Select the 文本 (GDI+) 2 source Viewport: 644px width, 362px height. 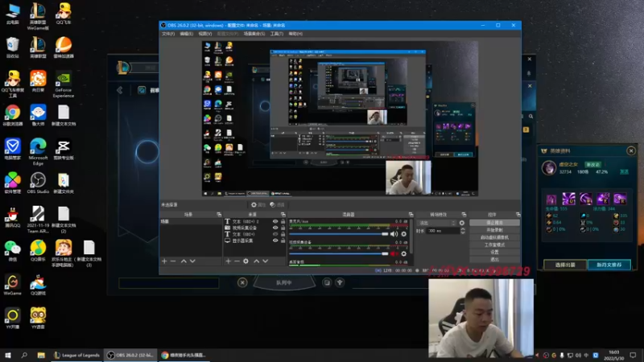point(246,221)
